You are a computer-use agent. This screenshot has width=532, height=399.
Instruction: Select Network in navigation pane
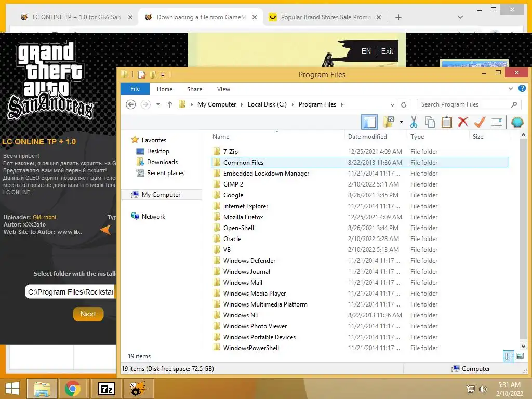(153, 217)
